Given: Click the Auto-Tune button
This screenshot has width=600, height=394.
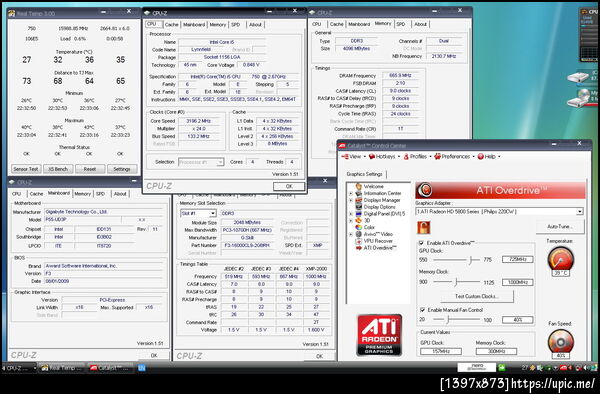Looking at the screenshot, I should point(560,226).
